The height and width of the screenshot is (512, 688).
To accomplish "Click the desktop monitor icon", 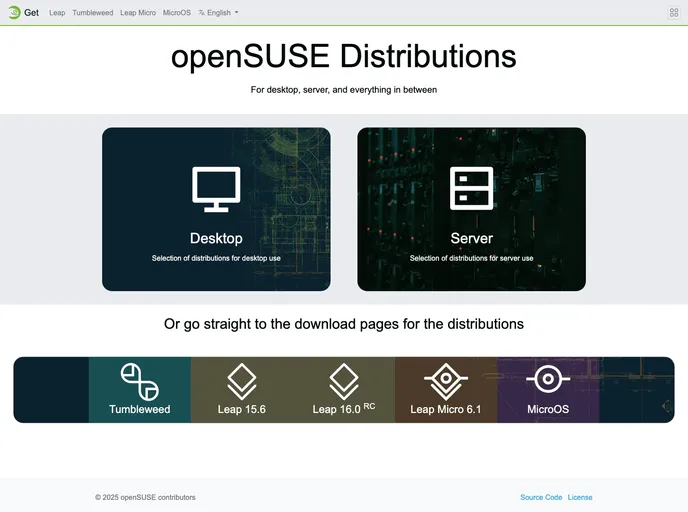I will pos(216,189).
